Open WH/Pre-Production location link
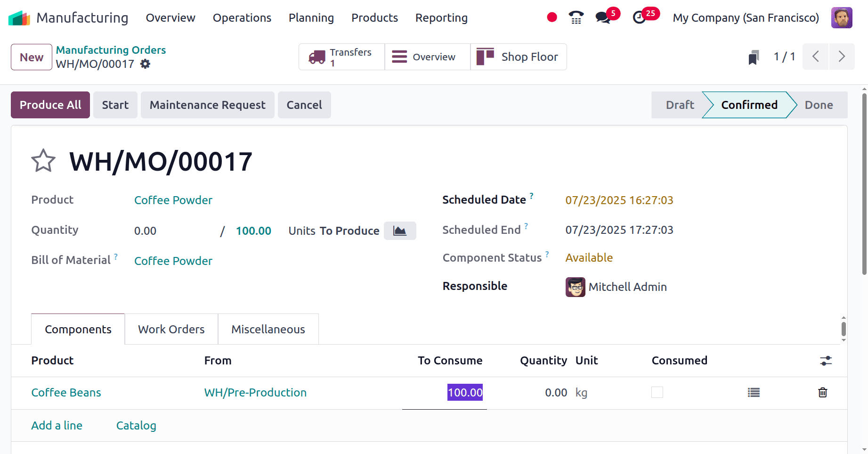 click(x=255, y=392)
